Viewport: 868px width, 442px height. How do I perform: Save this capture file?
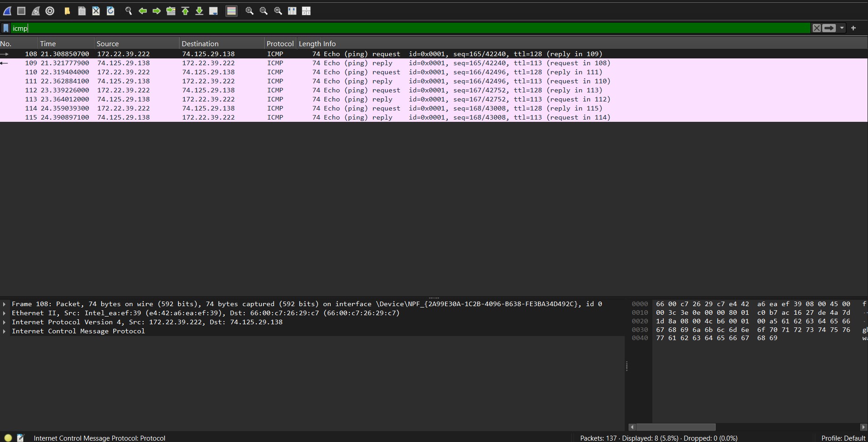click(x=82, y=11)
